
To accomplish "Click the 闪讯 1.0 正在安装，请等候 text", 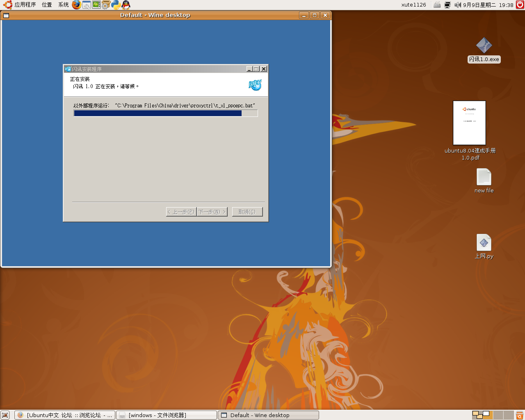I will pos(106,87).
